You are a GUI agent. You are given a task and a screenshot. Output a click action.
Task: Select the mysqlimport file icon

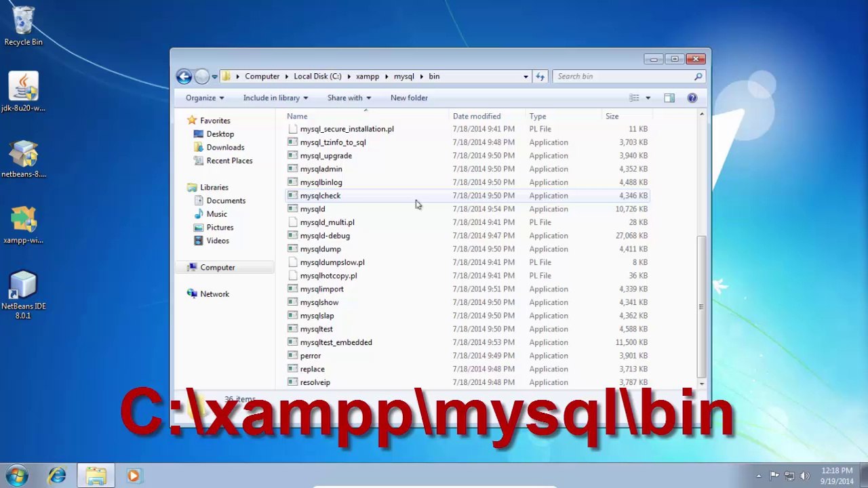click(x=292, y=289)
